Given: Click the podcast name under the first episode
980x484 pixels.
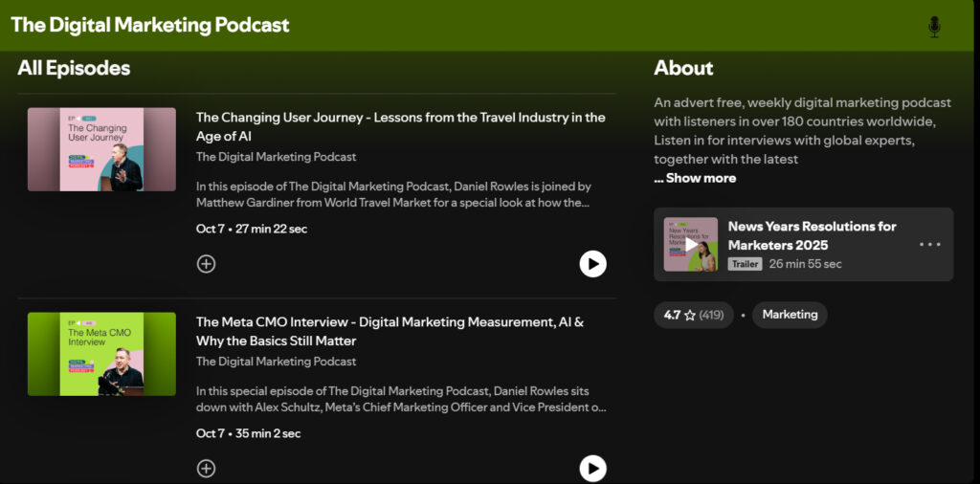Looking at the screenshot, I should (276, 157).
